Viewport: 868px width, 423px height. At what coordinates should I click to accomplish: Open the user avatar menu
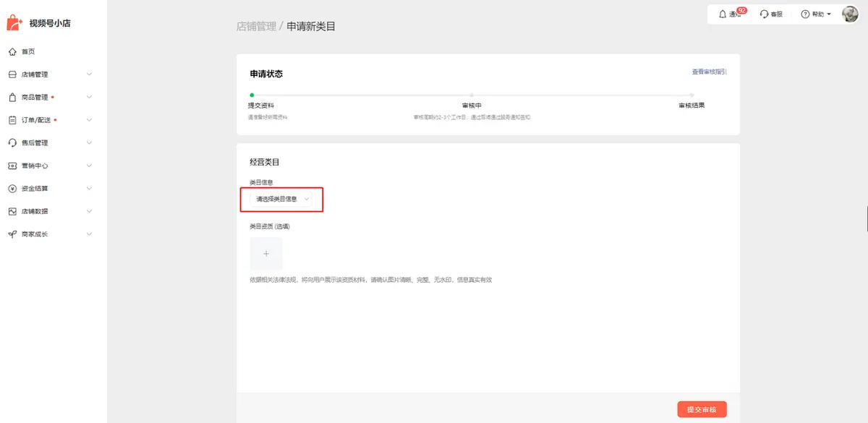tap(850, 14)
